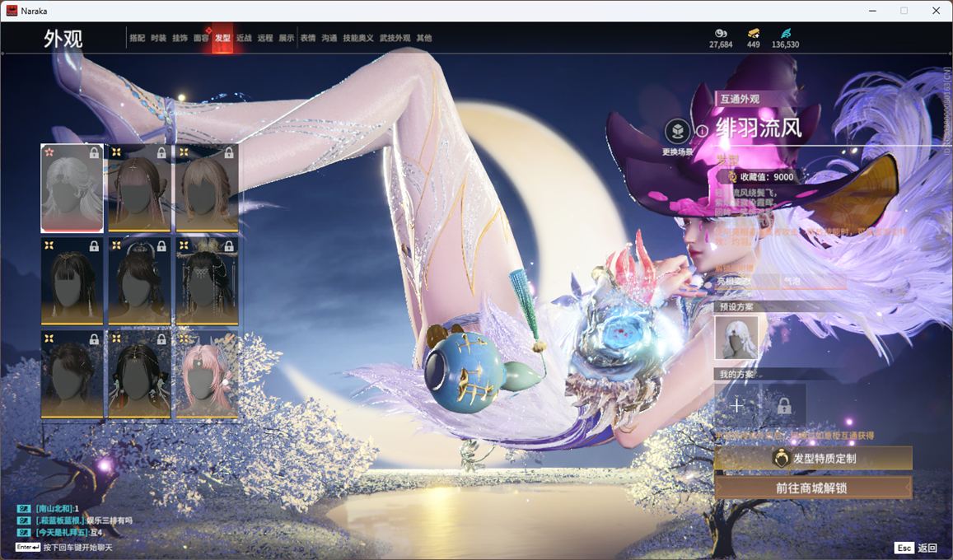Click chat message 娱乐三排有吗
The height and width of the screenshot is (560, 953).
point(109,520)
